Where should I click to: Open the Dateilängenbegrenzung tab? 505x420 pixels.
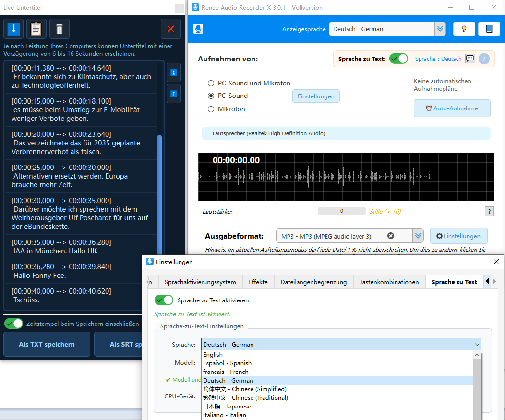pos(313,282)
